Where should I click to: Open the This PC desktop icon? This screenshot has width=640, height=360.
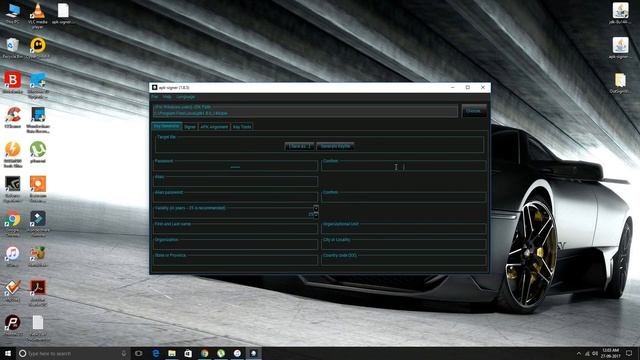coord(13,13)
